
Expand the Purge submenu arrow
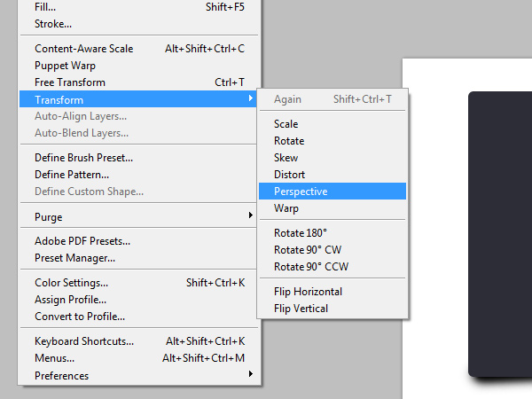click(x=250, y=215)
